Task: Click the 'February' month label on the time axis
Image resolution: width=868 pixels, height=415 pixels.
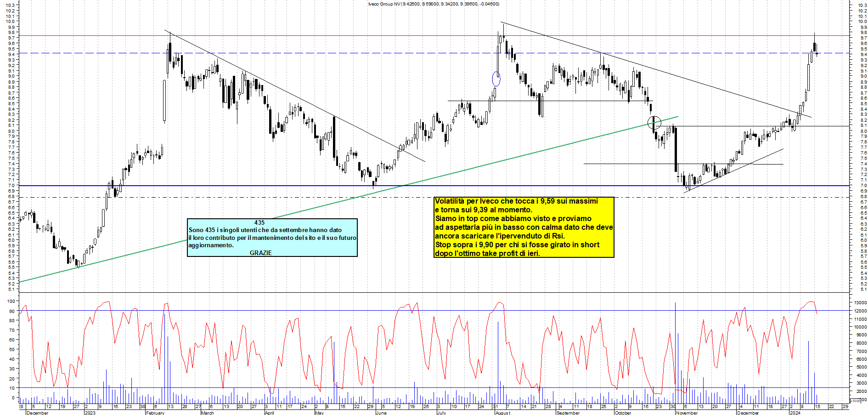Action: point(155,413)
